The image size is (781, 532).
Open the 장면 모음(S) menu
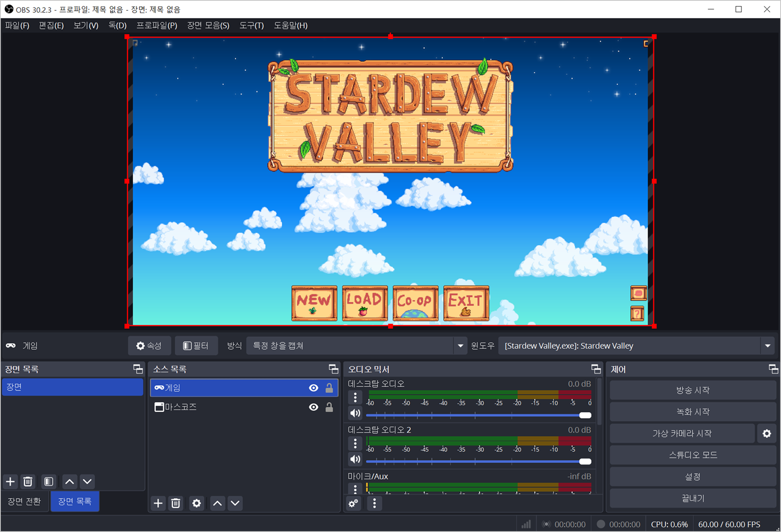point(208,25)
